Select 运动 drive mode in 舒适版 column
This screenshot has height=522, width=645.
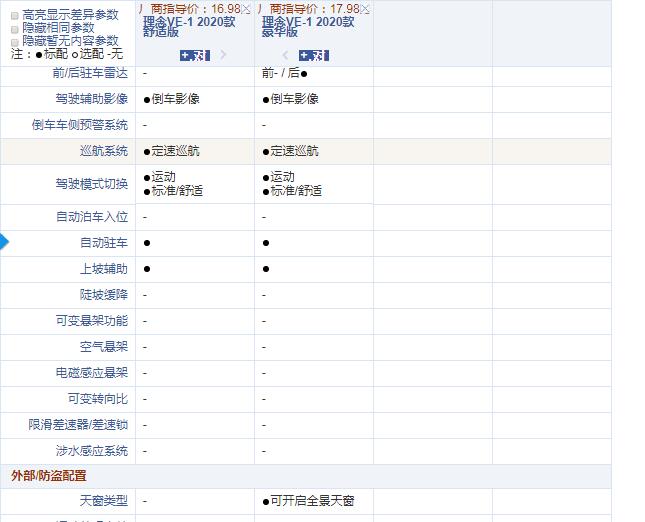160,177
